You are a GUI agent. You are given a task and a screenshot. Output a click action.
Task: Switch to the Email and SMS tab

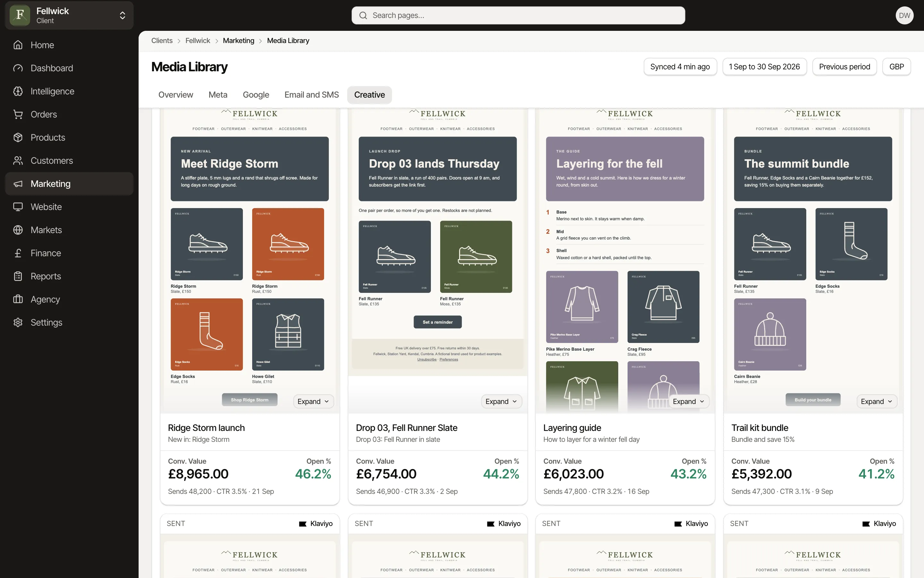(312, 95)
